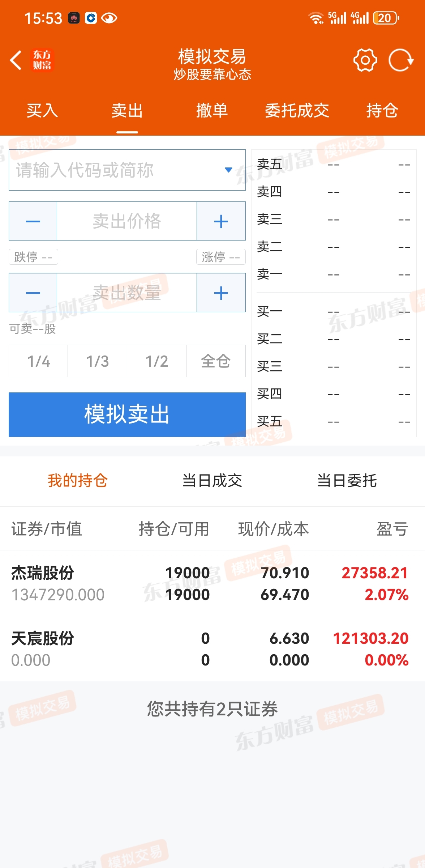Open settings gear icon
This screenshot has width=425, height=868.
tap(365, 60)
